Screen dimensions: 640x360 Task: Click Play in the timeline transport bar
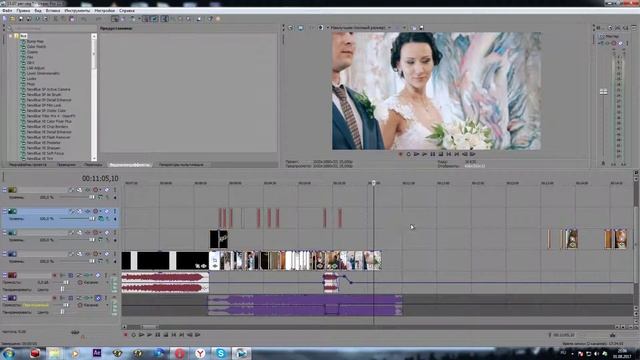[149, 335]
